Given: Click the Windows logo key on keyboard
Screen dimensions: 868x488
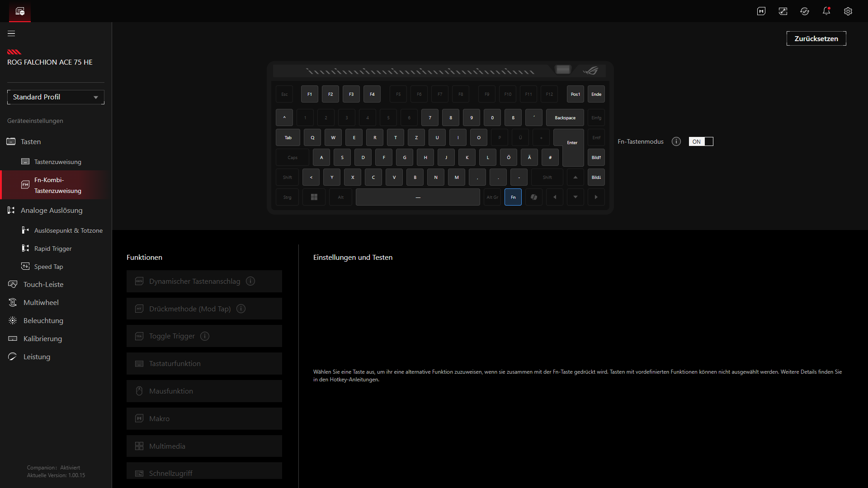Looking at the screenshot, I should [314, 197].
